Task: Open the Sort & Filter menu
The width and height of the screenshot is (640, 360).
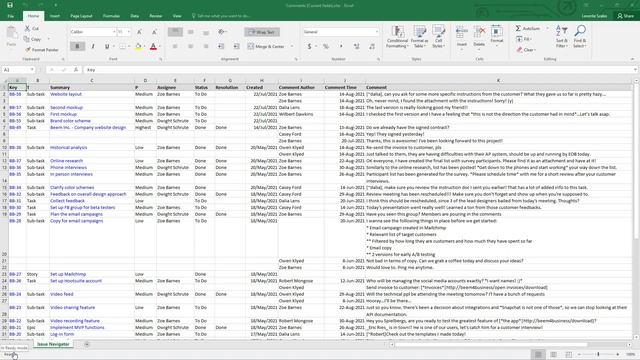Action: pos(562,37)
